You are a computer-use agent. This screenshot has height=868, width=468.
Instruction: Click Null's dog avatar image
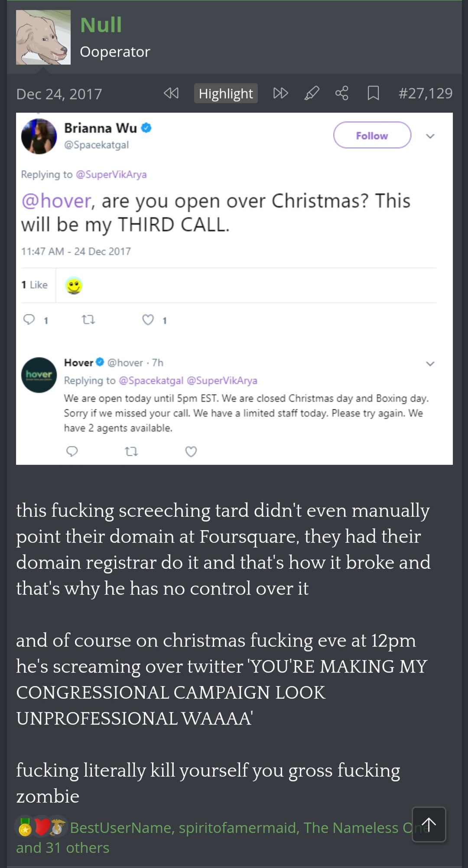[x=43, y=37]
